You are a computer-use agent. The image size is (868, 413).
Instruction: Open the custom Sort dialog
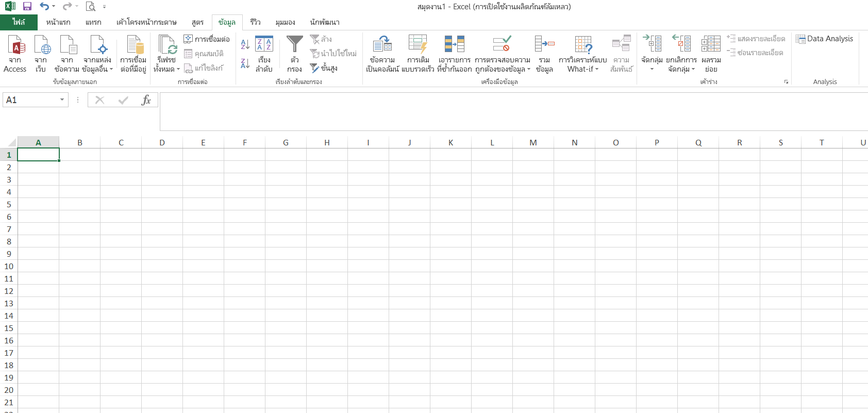coord(264,54)
